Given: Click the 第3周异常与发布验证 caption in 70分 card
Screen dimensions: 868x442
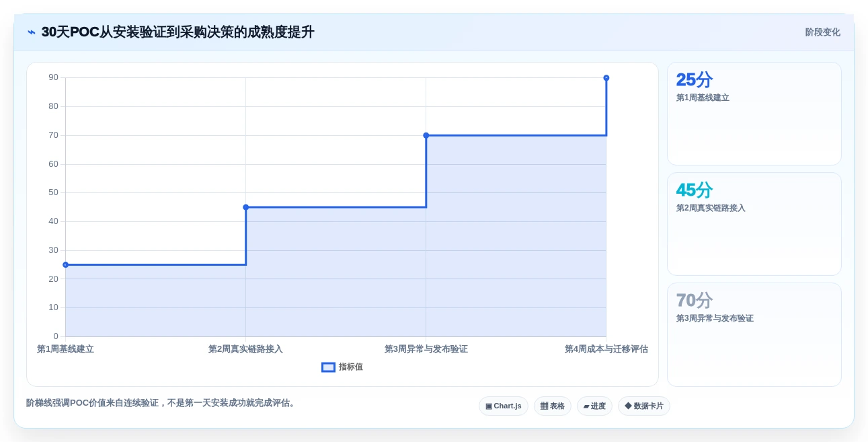Looking at the screenshot, I should pyautogui.click(x=715, y=318).
